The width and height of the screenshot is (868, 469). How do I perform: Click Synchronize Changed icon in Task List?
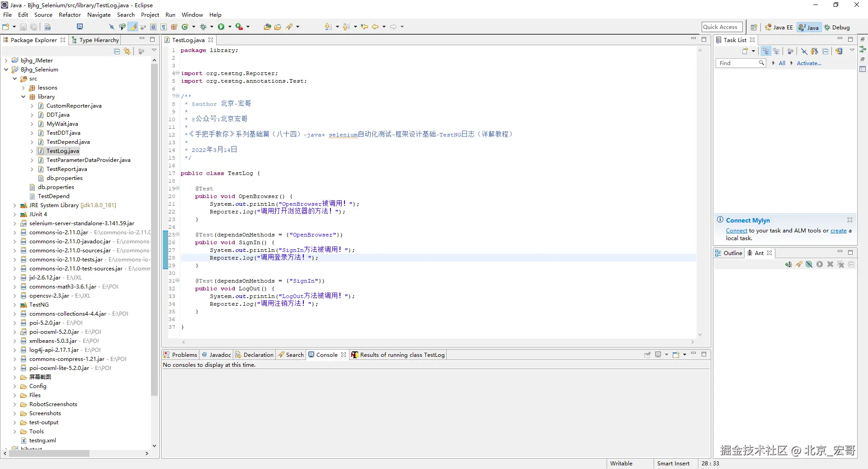click(839, 52)
